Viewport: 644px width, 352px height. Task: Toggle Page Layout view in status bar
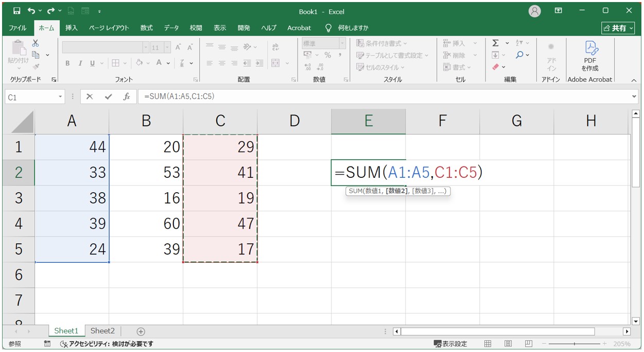click(x=508, y=343)
